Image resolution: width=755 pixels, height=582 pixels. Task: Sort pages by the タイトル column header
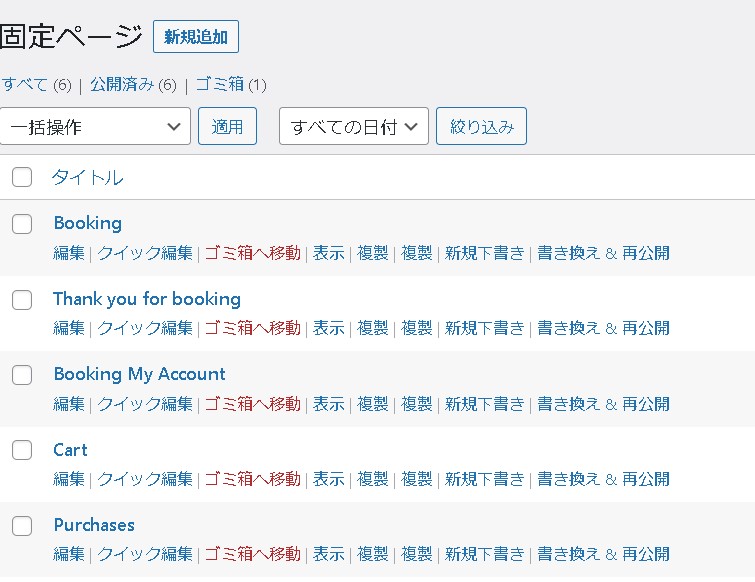tap(88, 178)
